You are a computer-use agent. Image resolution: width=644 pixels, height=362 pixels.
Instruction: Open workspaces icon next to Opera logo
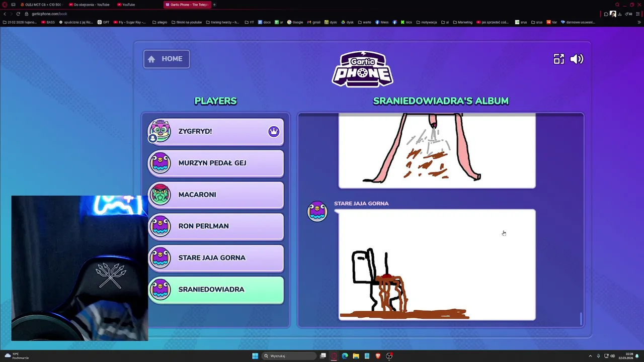tap(13, 5)
